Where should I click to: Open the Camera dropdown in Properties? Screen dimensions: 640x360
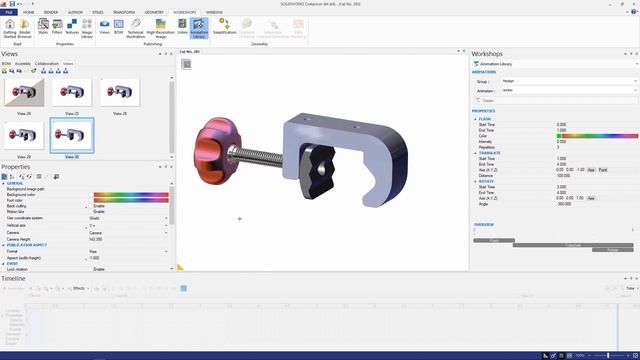pos(166,233)
